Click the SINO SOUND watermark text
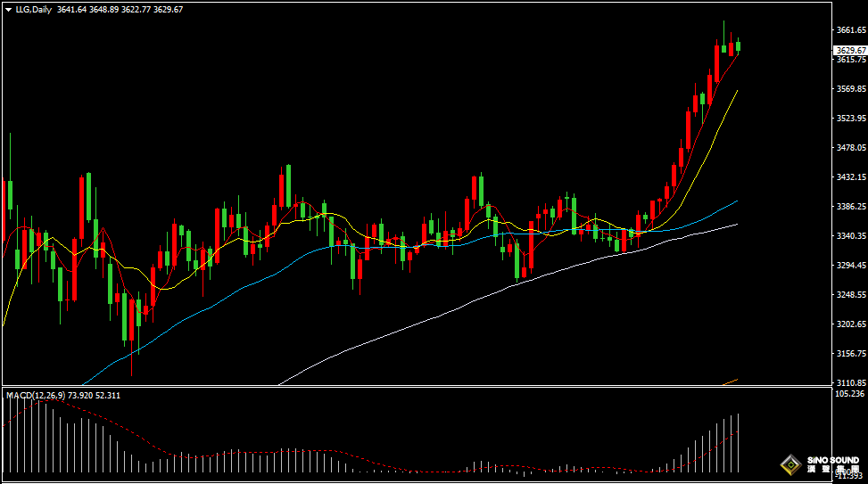Screen dimensions: 868x484 pyautogui.click(x=832, y=460)
